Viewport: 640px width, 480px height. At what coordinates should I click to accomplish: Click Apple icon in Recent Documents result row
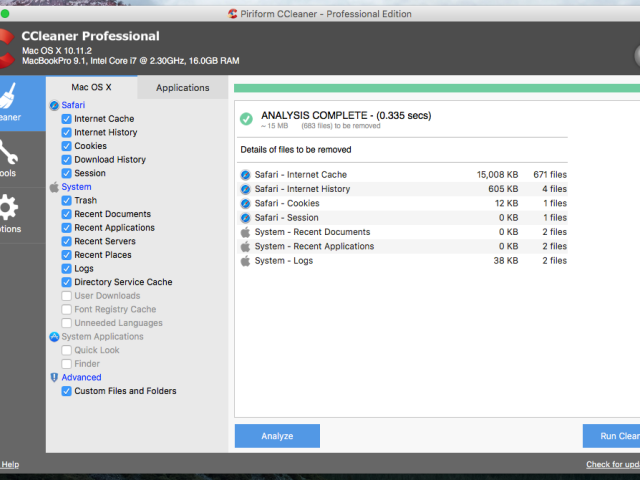click(245, 232)
